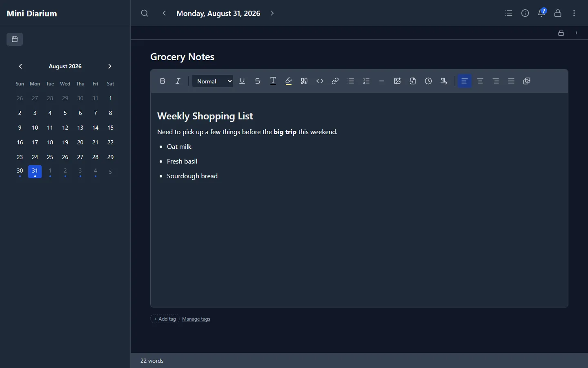This screenshot has height=368, width=588.
Task: Insert horizontal rule
Action: tap(382, 81)
